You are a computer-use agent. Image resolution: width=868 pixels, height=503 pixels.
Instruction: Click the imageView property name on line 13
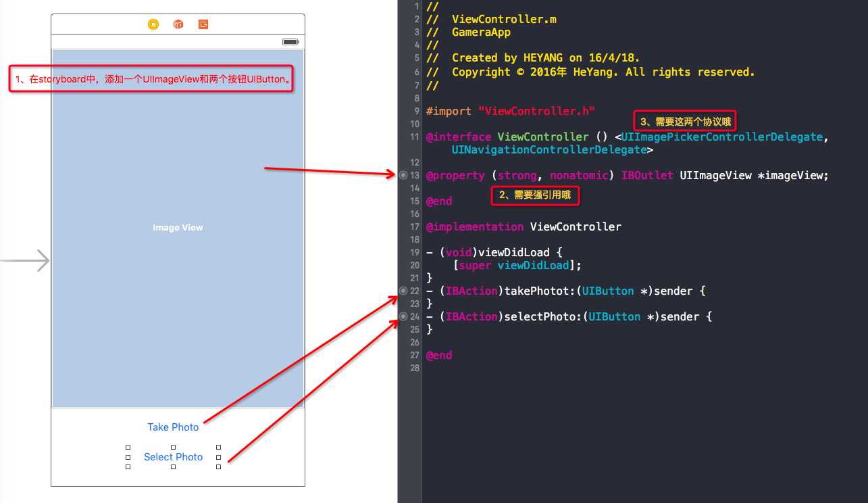792,175
